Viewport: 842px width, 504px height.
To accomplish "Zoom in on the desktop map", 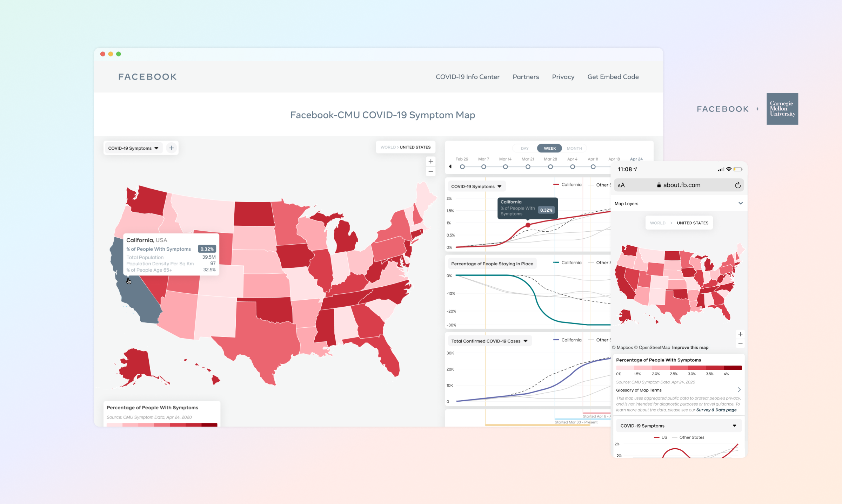I will (x=431, y=161).
